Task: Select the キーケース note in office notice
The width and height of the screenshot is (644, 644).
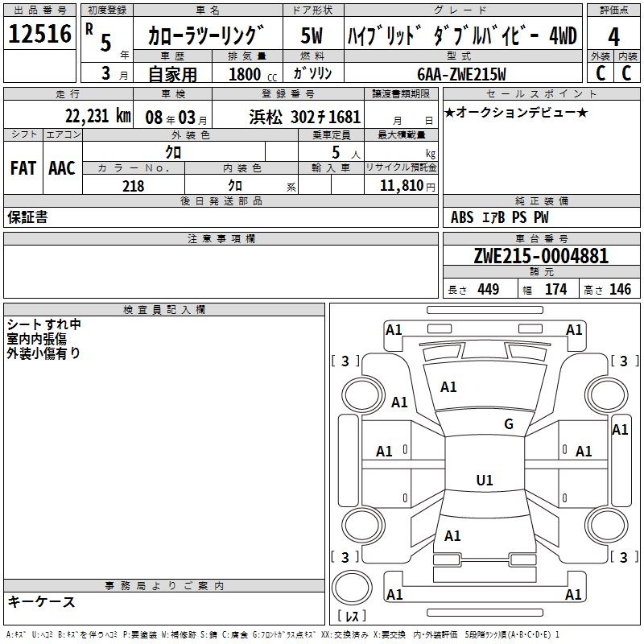Action: 42,602
